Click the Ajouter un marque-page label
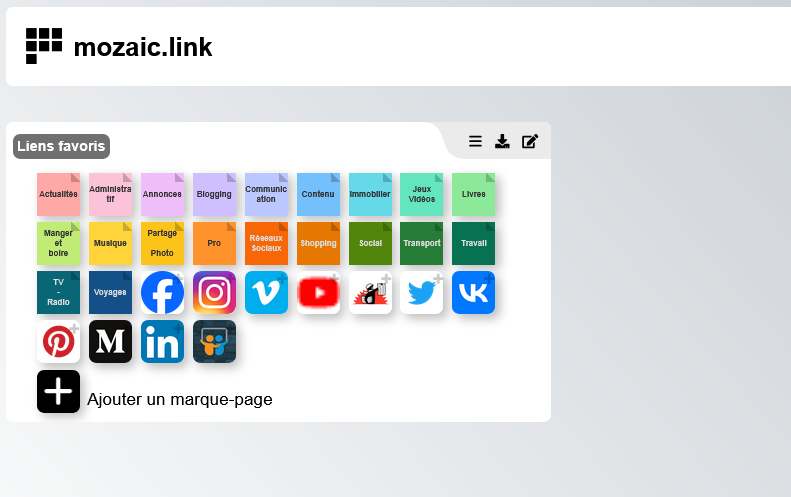This screenshot has width=791, height=497. pyautogui.click(x=180, y=399)
